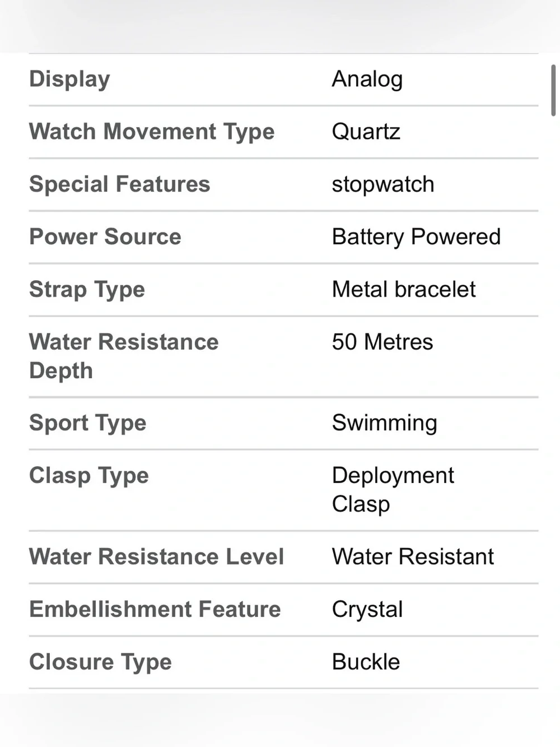
Task: Select the Special Features label
Action: pos(119,184)
